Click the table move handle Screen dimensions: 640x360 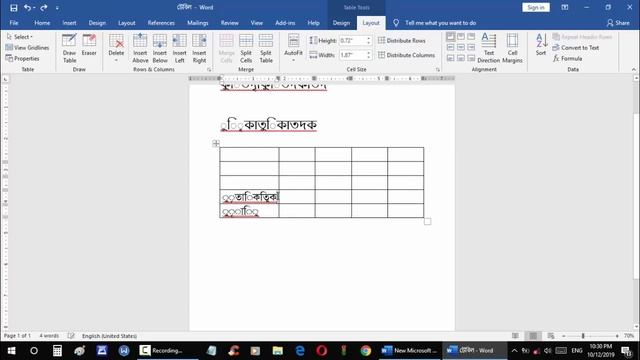tap(216, 143)
